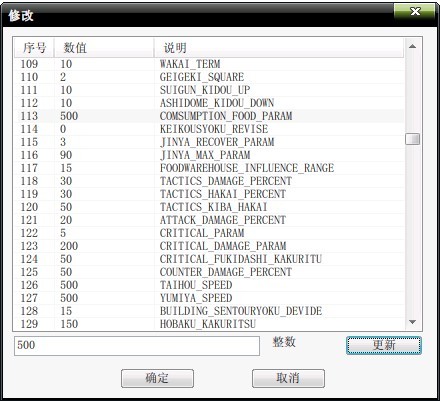
Task: Click the 数值 column header
Action: pos(104,48)
